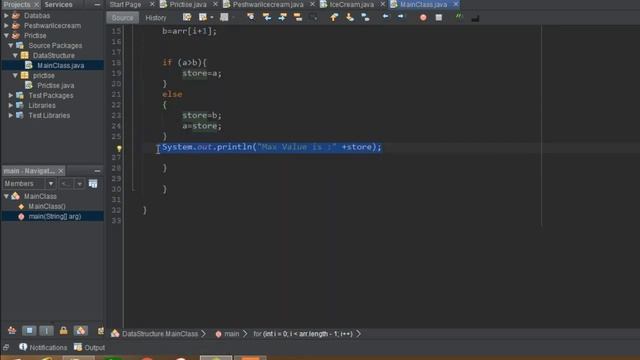This screenshot has height=360, width=640.
Task: Click the Toggle Rectangular Selection icon
Action: (x=313, y=17)
